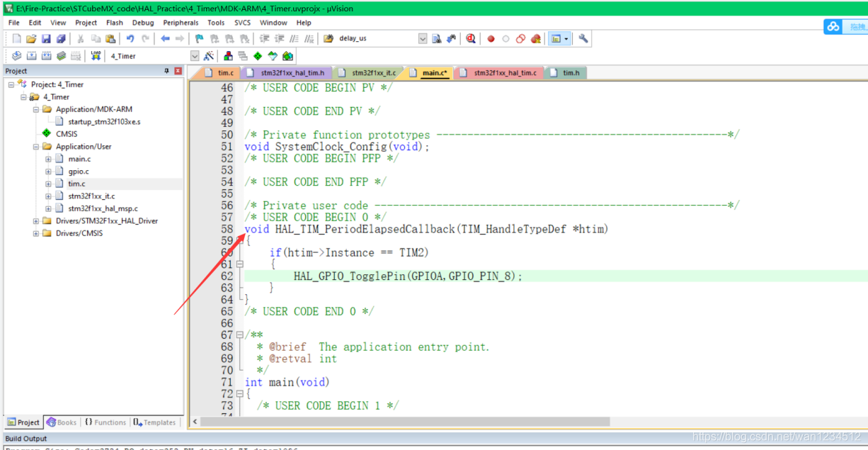Close the Project panel
The image size is (868, 450).
click(178, 71)
